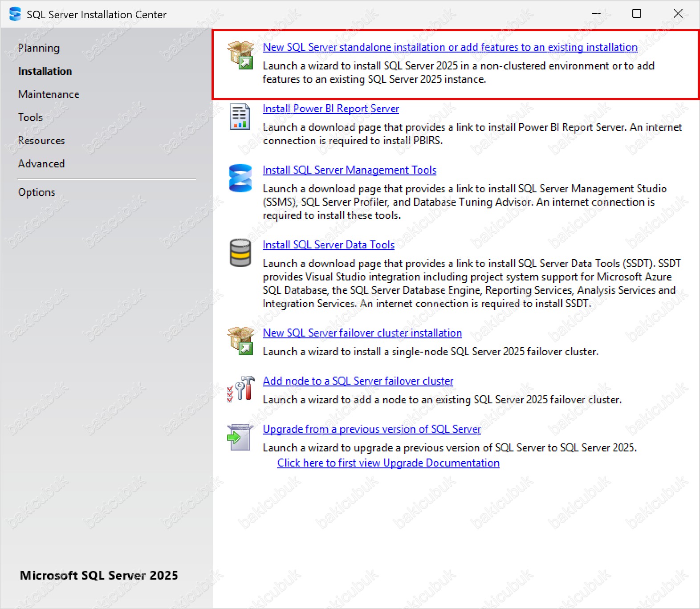Switch to the Maintenance section
Image resolution: width=700 pixels, height=609 pixels.
point(49,94)
